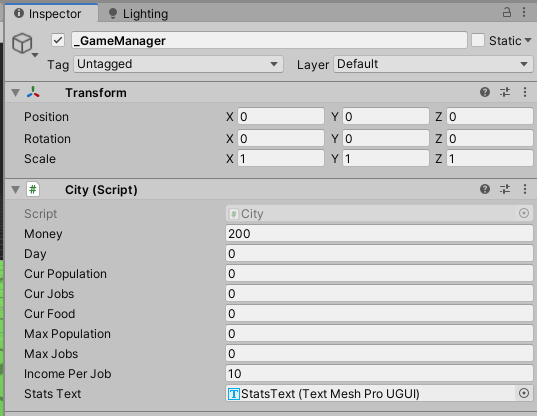Click the Scale Y field
Image resolution: width=537 pixels, height=416 pixels.
tap(386, 159)
